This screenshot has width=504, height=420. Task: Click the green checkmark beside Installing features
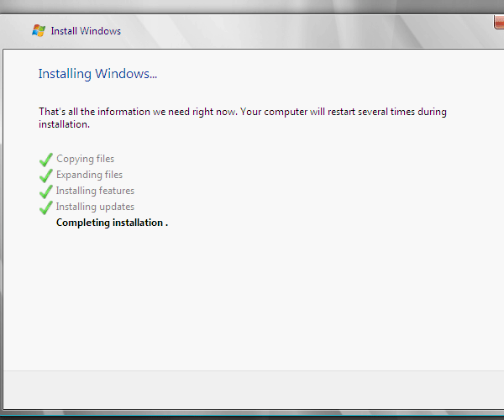click(46, 192)
